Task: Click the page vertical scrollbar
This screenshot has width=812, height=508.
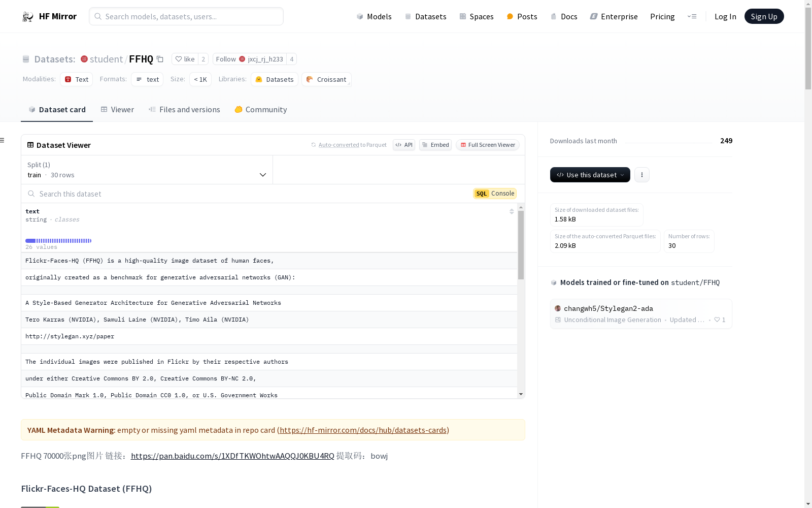Action: click(x=808, y=48)
